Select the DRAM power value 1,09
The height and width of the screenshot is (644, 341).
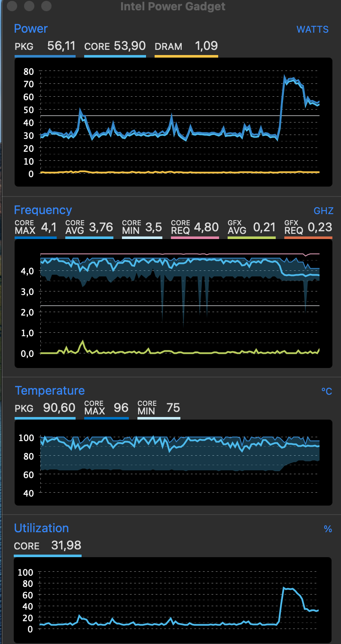pyautogui.click(x=207, y=46)
